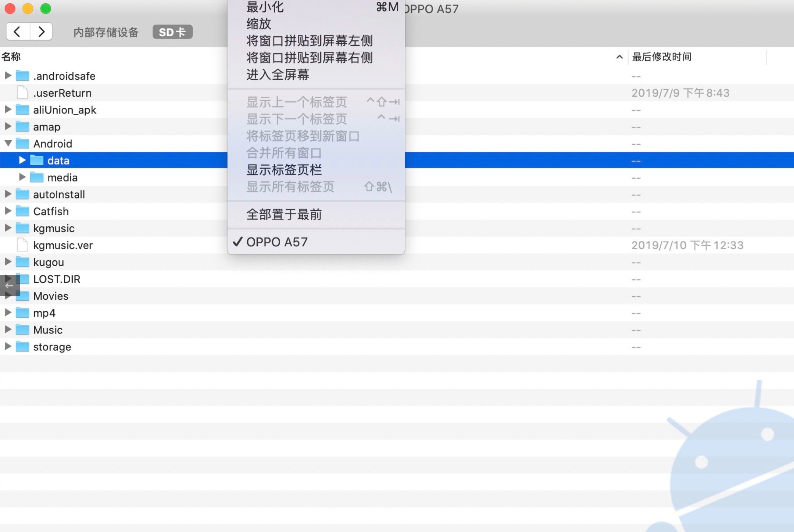This screenshot has width=794, height=532.
Task: Select the .androidsafe folder icon
Action: coord(22,76)
